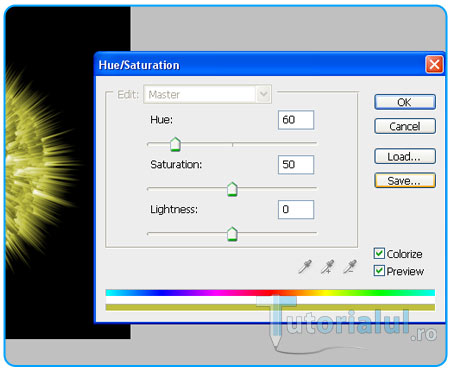450x370 pixels.
Task: Click the Saturation value field showing 50
Action: tap(296, 164)
